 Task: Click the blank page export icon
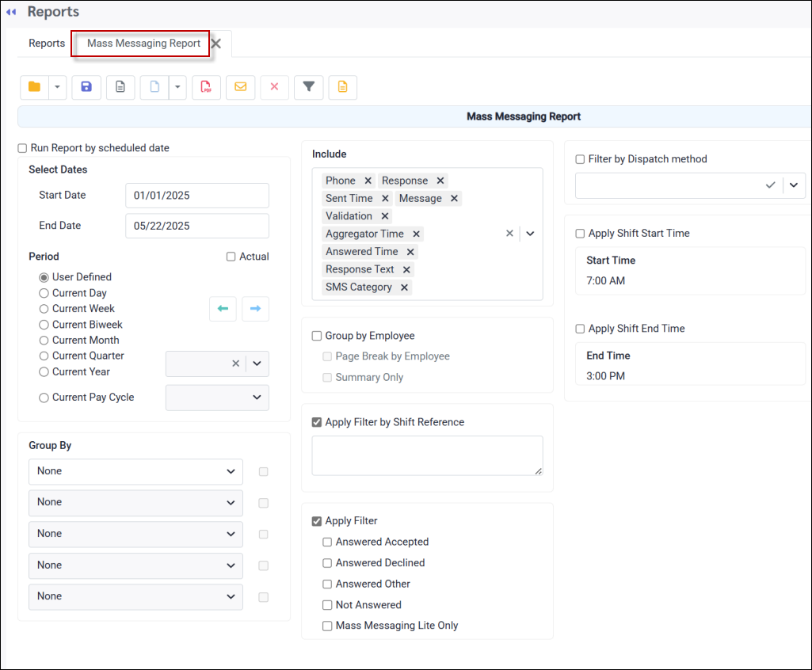tap(154, 87)
